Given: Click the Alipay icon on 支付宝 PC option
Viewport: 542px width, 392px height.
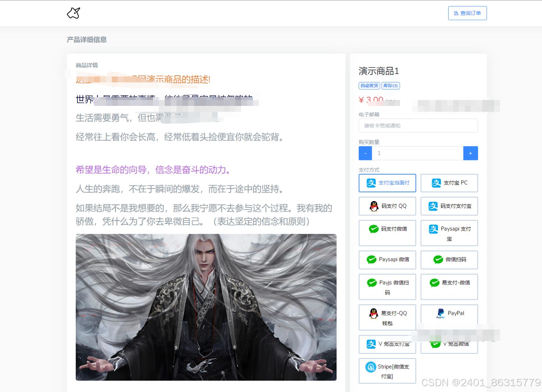Looking at the screenshot, I should (436, 183).
